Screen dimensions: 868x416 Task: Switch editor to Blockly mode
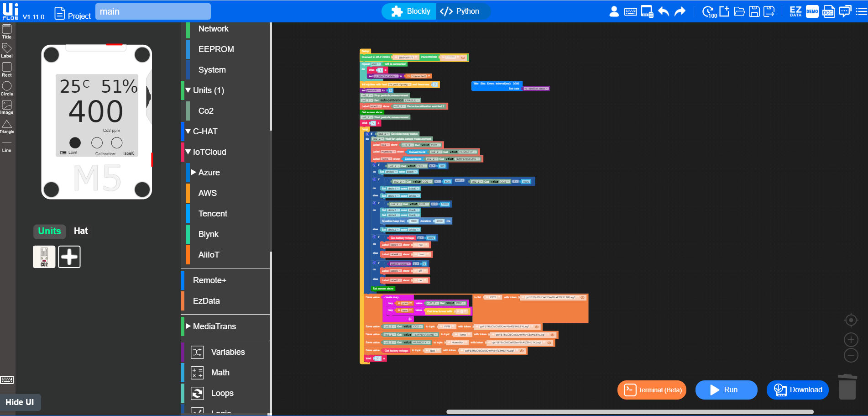[x=411, y=11]
